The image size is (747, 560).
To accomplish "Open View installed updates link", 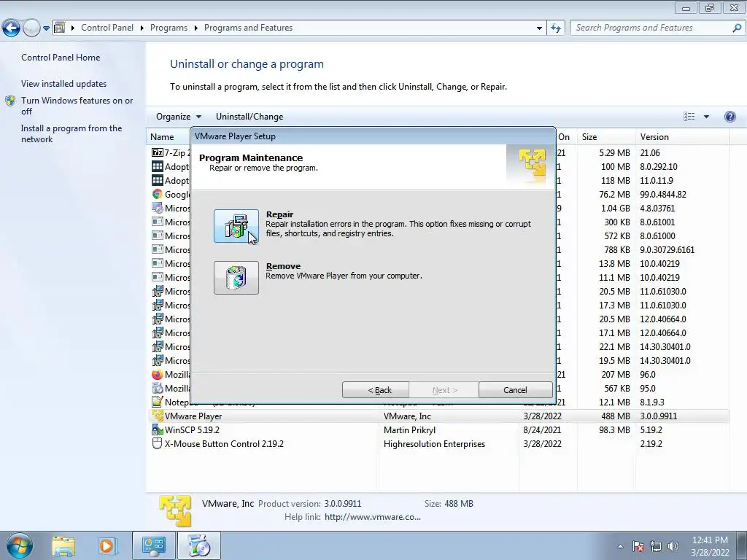I will coord(64,84).
